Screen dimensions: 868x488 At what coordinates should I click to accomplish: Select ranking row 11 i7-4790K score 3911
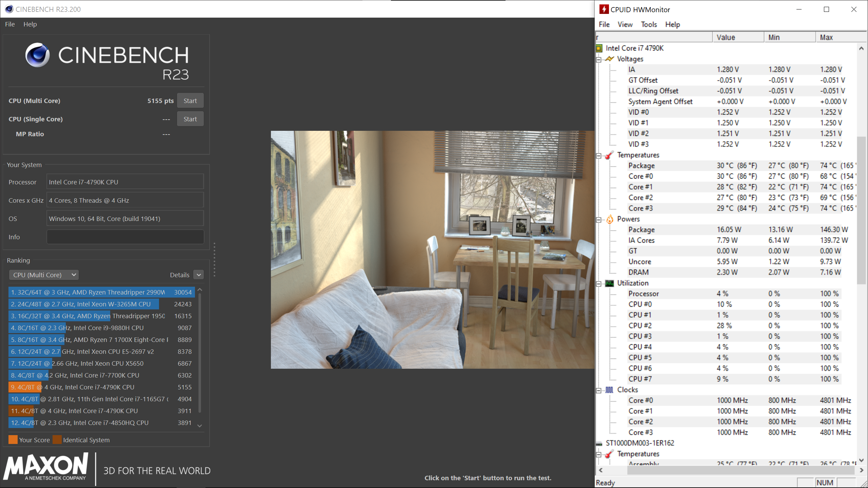[x=102, y=411]
